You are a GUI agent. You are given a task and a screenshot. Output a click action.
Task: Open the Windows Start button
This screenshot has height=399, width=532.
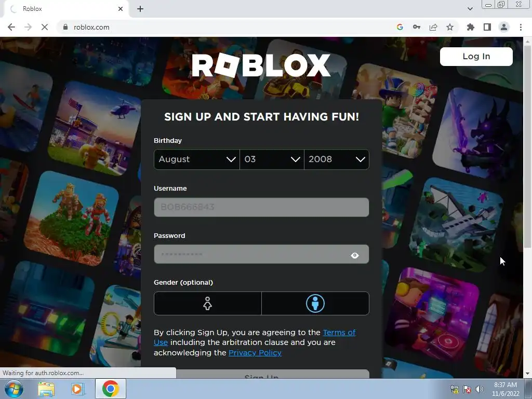click(14, 389)
